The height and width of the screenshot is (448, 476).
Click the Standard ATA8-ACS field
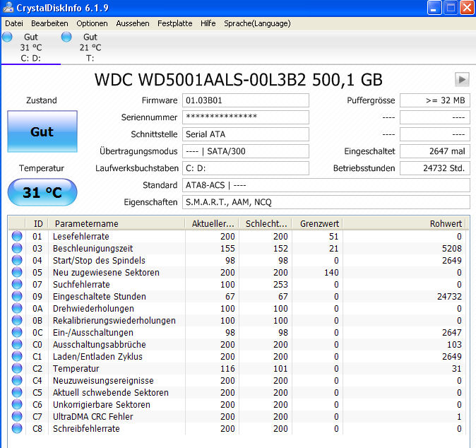click(326, 185)
